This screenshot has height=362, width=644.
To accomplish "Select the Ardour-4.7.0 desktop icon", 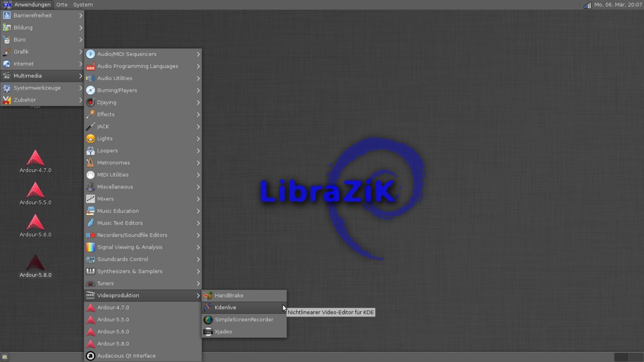I will tap(35, 161).
